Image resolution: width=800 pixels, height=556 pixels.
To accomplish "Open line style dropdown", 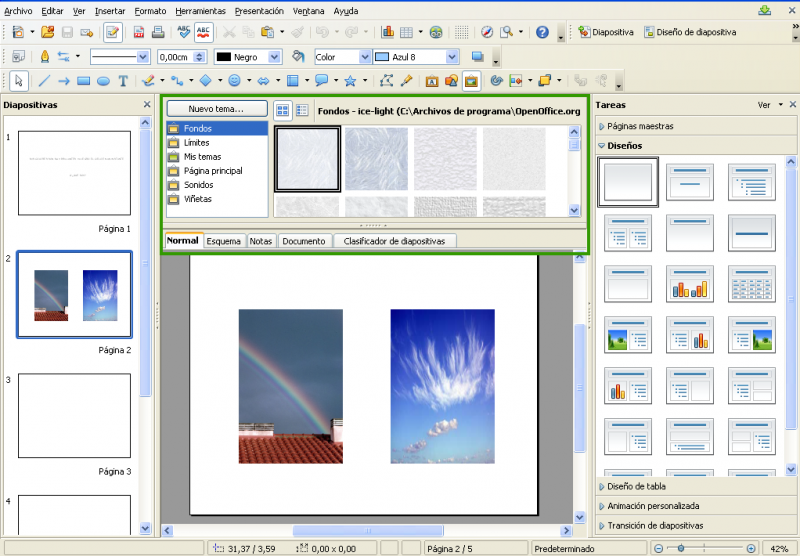I will coord(143,57).
